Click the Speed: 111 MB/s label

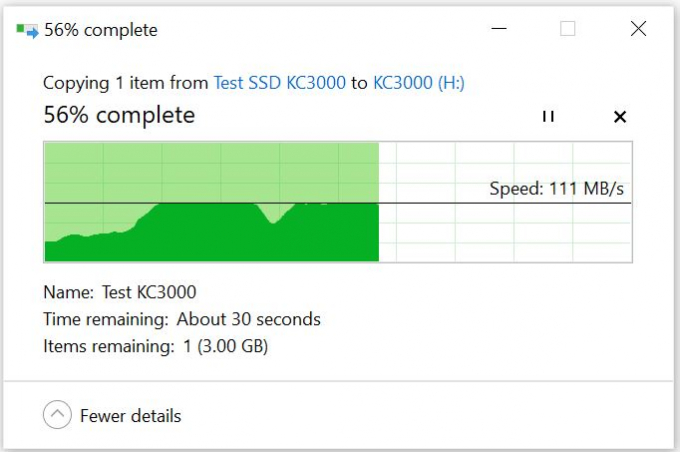point(556,189)
